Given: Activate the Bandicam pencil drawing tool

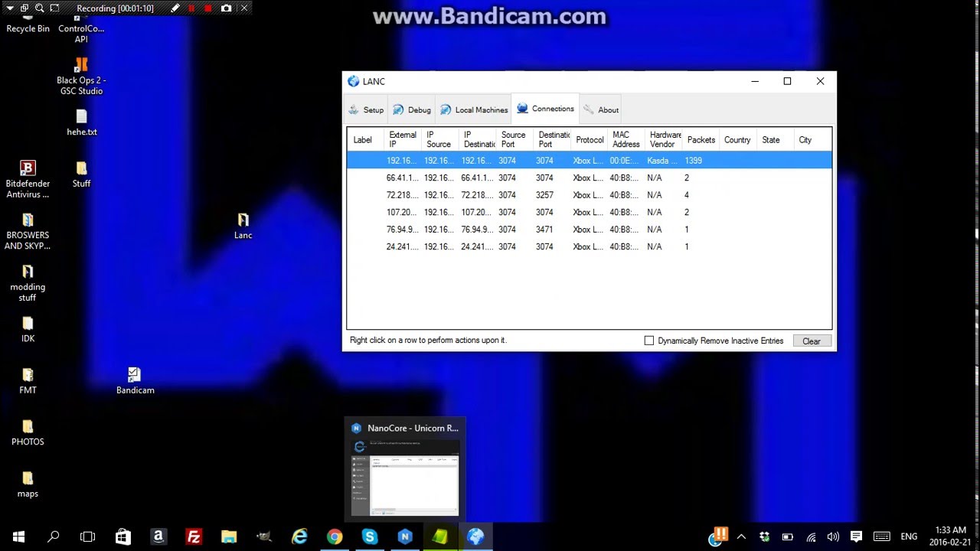Looking at the screenshot, I should (x=175, y=8).
